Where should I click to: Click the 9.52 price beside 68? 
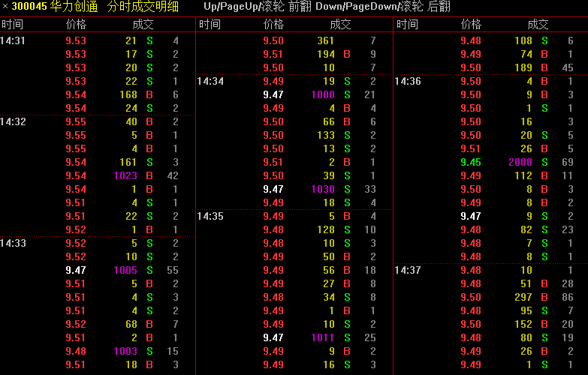76,324
